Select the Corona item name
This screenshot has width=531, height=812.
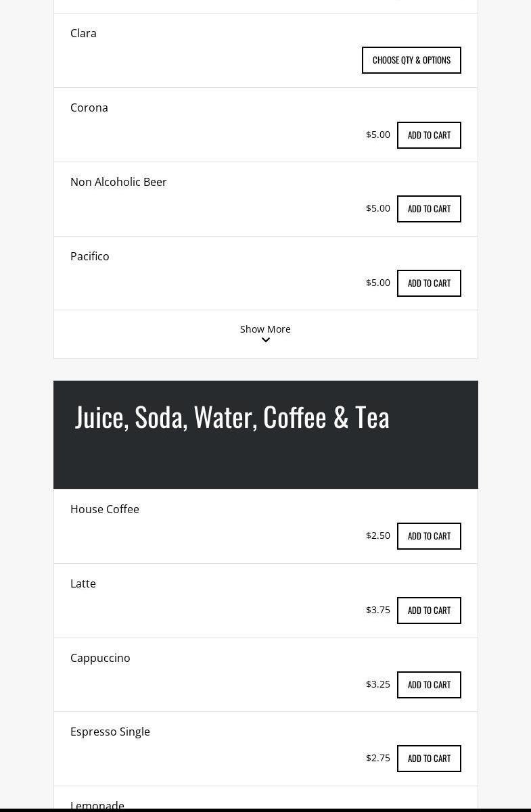[89, 108]
